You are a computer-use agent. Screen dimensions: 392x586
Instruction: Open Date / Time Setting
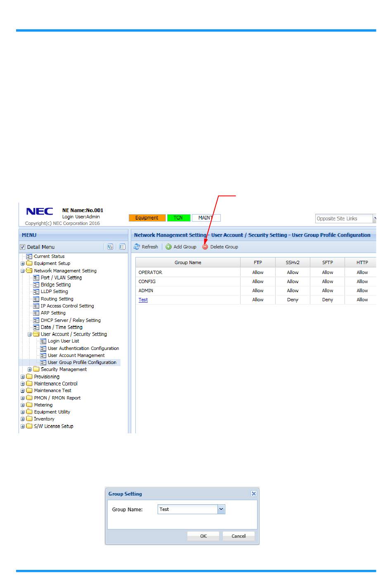pos(61,327)
